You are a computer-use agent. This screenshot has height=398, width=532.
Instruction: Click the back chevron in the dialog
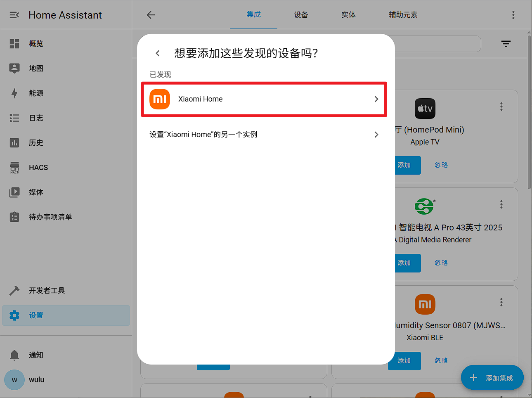coord(158,53)
